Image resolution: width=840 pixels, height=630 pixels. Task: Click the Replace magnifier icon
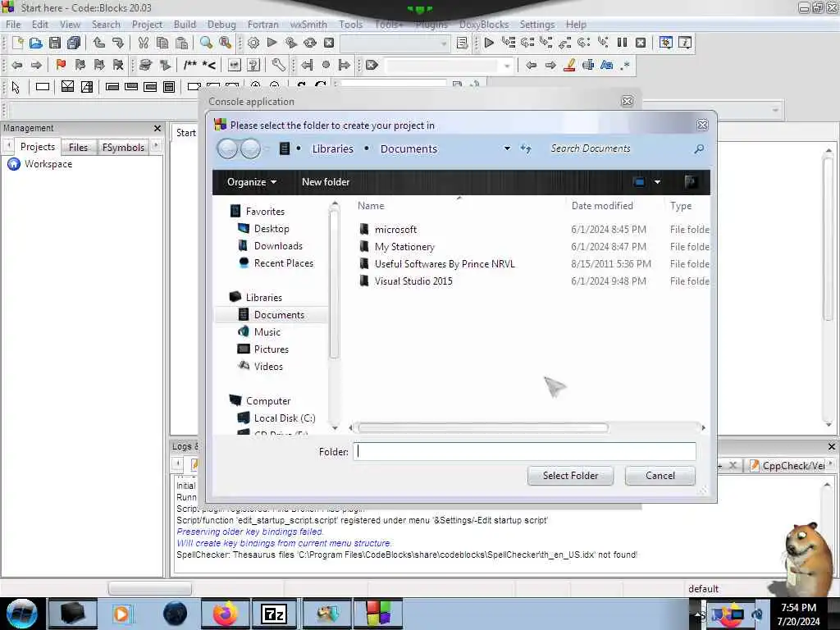[x=226, y=43]
